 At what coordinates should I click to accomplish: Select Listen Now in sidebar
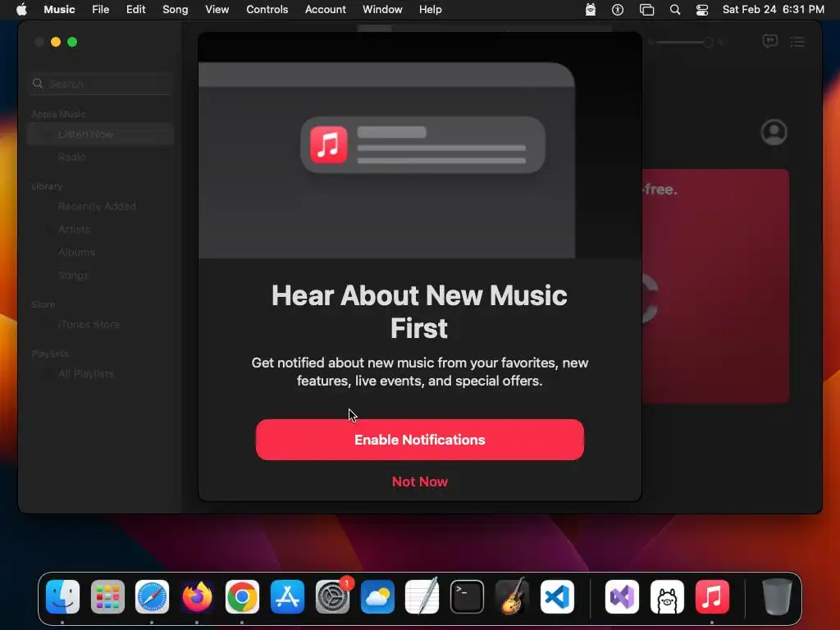(100, 134)
